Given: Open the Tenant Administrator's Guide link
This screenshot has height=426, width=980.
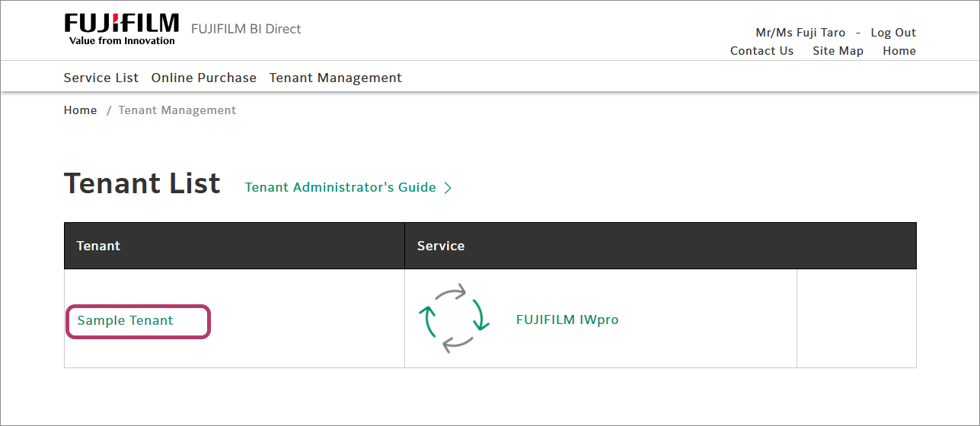Looking at the screenshot, I should [x=340, y=187].
